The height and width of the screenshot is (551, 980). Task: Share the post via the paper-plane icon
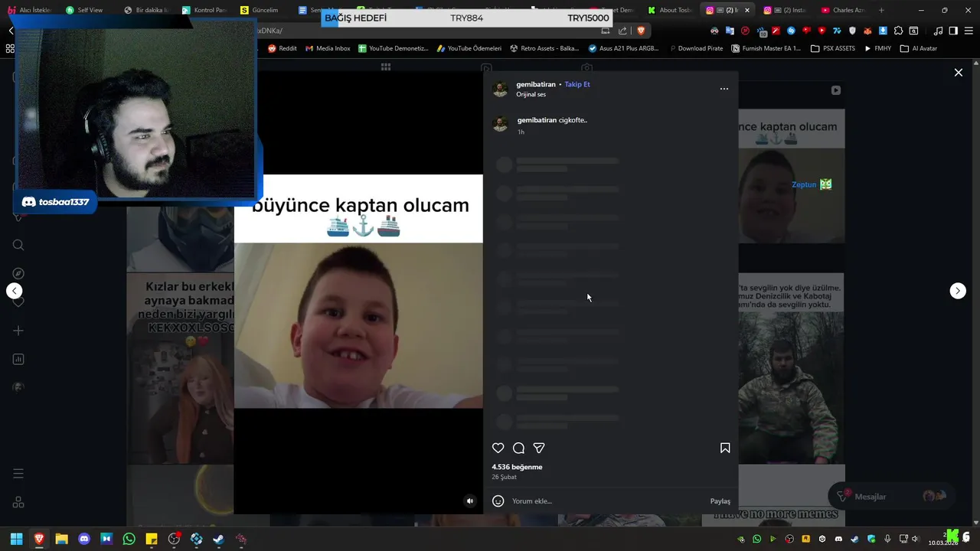[539, 448]
